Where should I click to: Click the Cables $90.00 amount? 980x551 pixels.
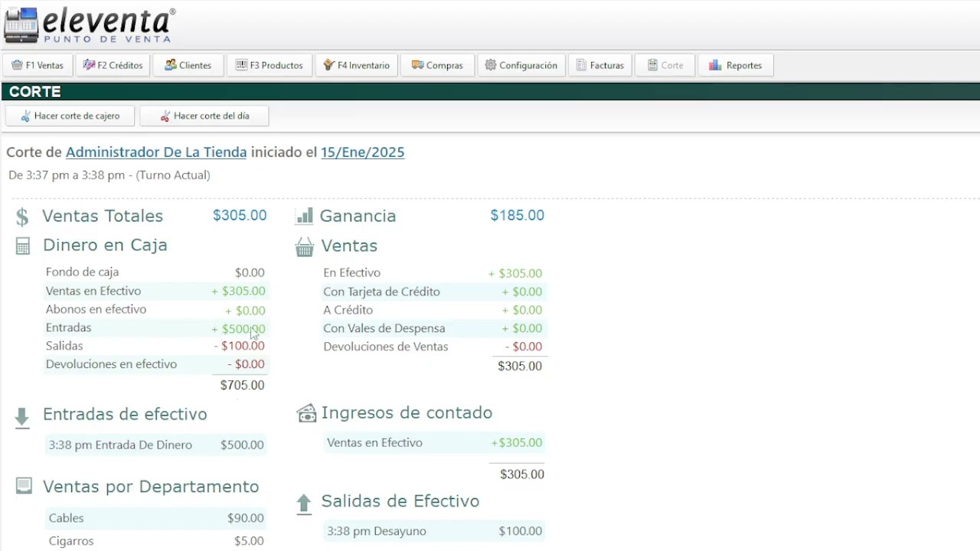(x=246, y=518)
